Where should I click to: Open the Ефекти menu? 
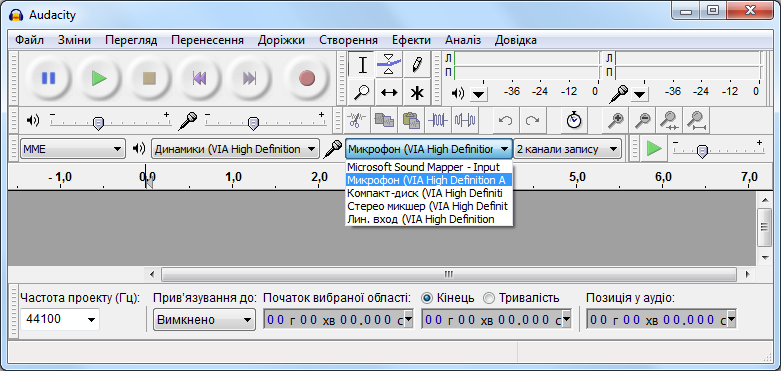411,40
